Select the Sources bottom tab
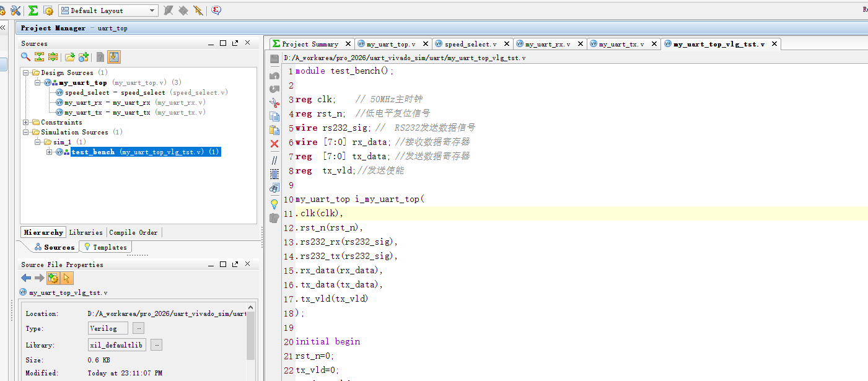Image resolution: width=868 pixels, height=381 pixels. coord(54,247)
